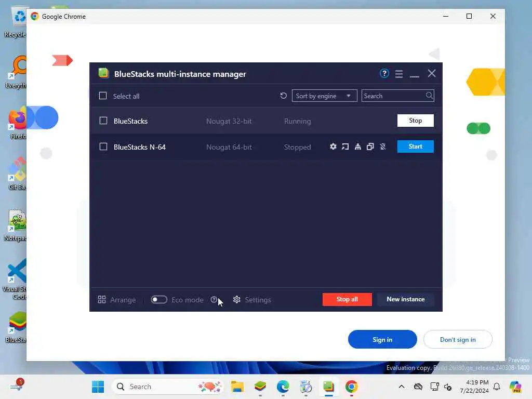
Task: Open the Recycle Bin desktop icon
Action: 16,23
